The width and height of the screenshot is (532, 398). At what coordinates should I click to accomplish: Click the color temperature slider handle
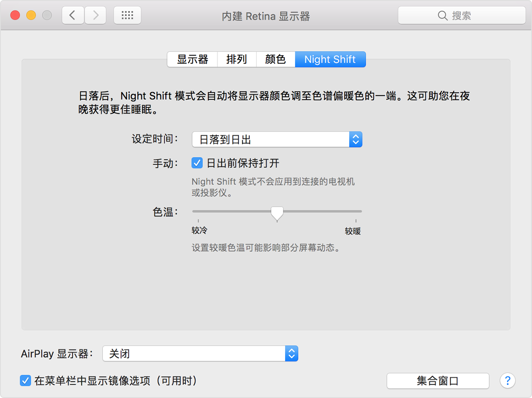(x=277, y=213)
